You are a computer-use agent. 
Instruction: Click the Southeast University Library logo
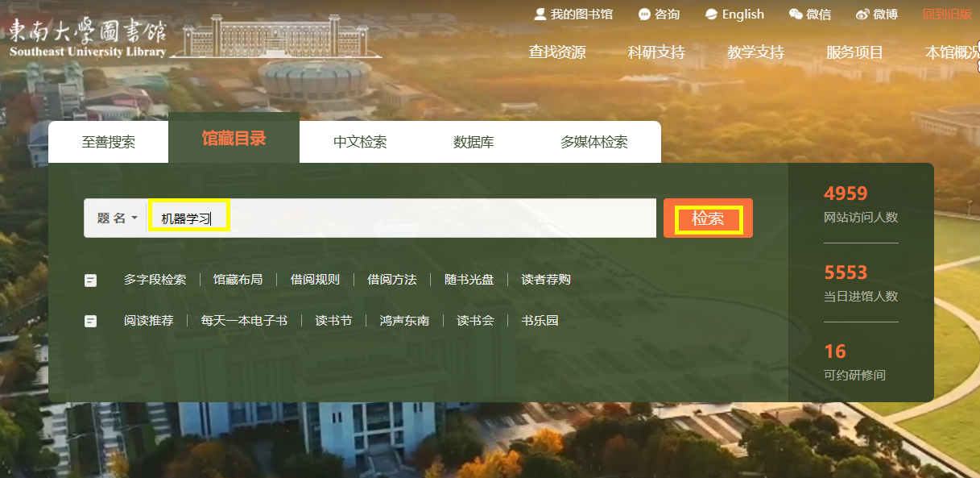(195, 39)
